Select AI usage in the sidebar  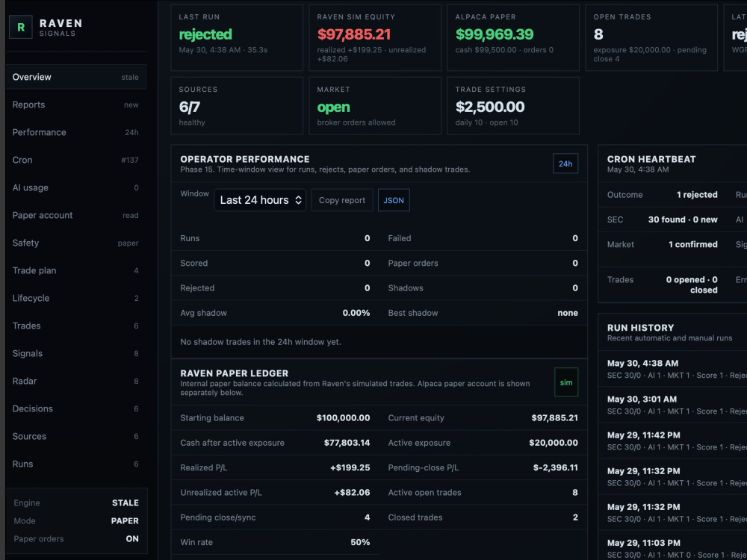pyautogui.click(x=75, y=187)
